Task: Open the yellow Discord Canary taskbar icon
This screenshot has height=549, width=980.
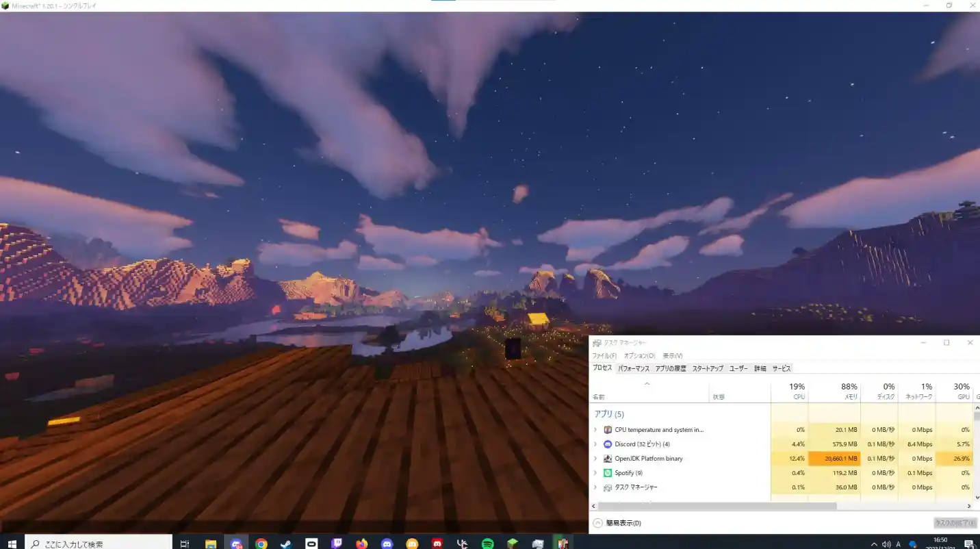Action: pos(412,544)
